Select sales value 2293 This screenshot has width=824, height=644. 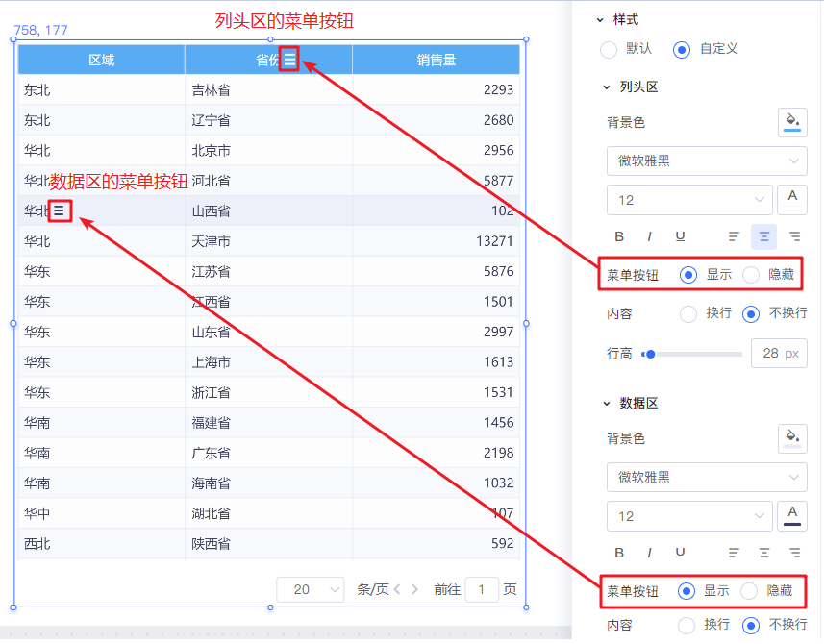[498, 89]
